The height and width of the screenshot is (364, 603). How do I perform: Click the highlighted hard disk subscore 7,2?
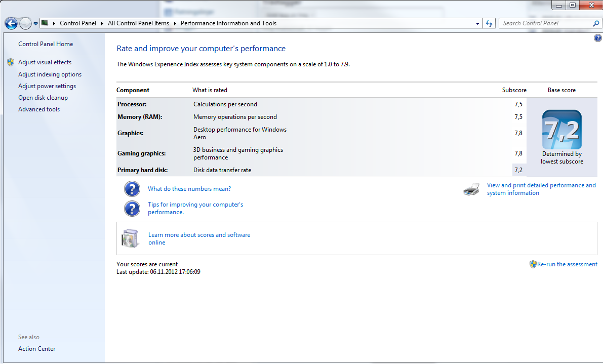[x=519, y=170]
